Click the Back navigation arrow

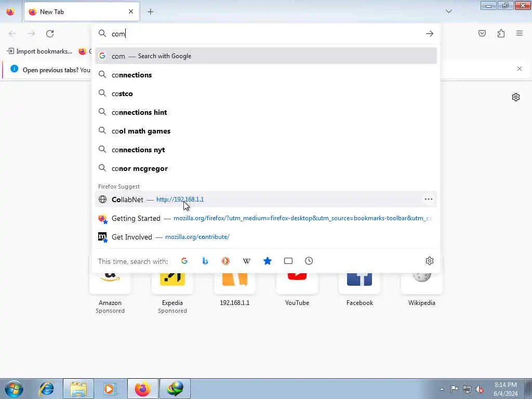pyautogui.click(x=12, y=34)
